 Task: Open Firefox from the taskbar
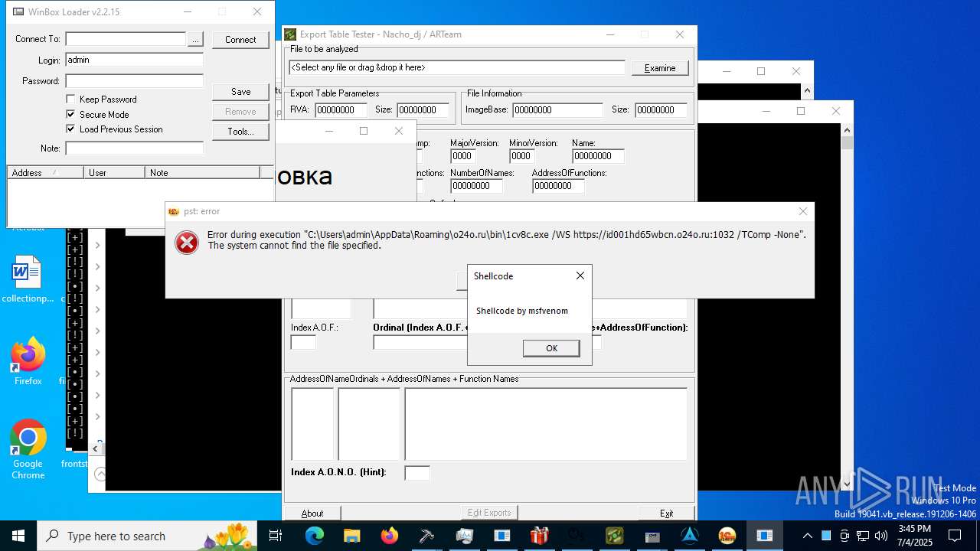coord(390,536)
